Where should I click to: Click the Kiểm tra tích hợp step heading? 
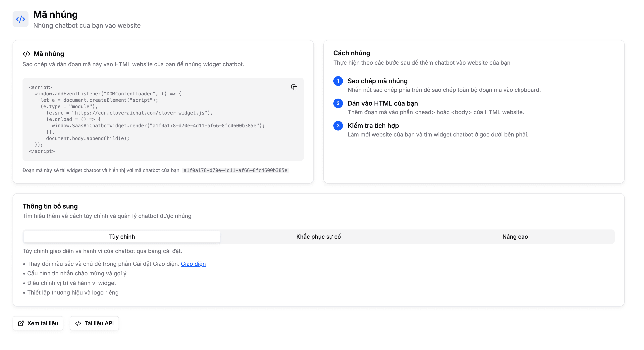(x=373, y=126)
